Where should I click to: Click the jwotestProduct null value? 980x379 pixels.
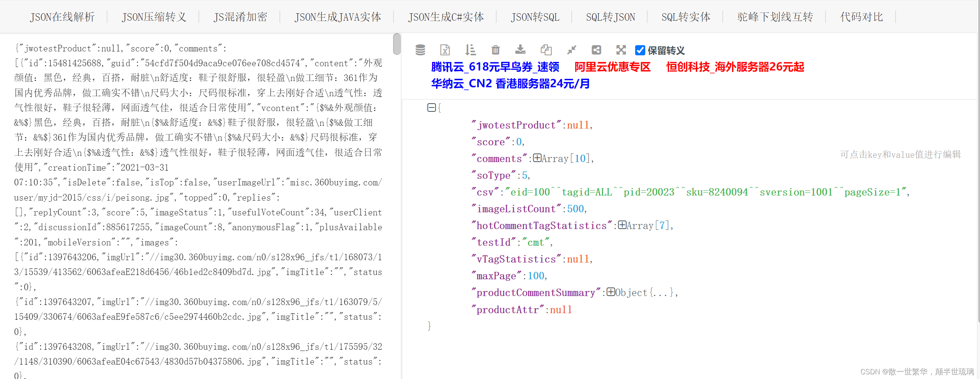578,125
